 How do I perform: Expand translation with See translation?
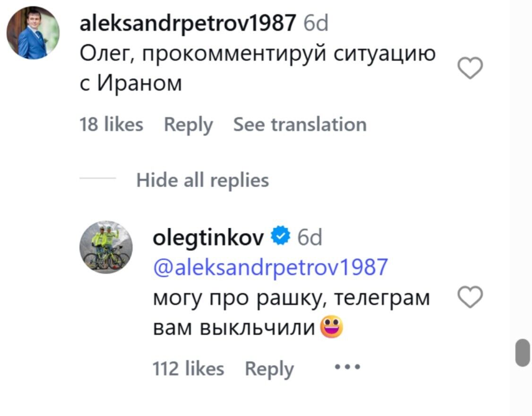[300, 125]
